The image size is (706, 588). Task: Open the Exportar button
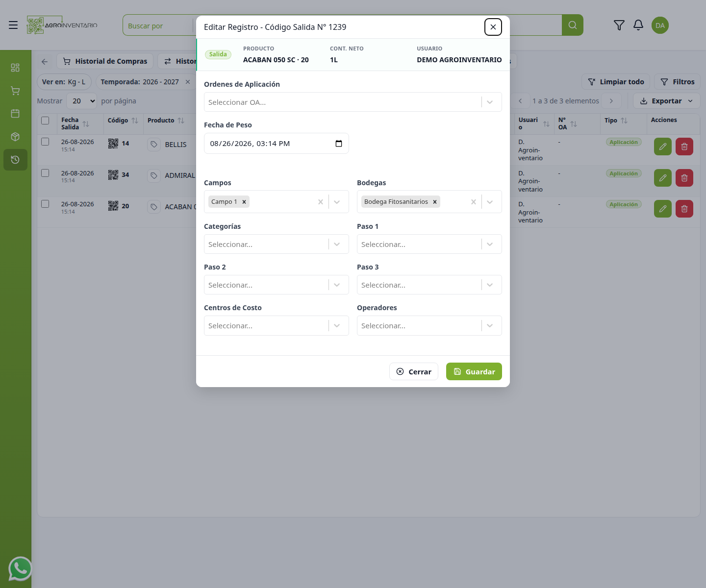(667, 101)
